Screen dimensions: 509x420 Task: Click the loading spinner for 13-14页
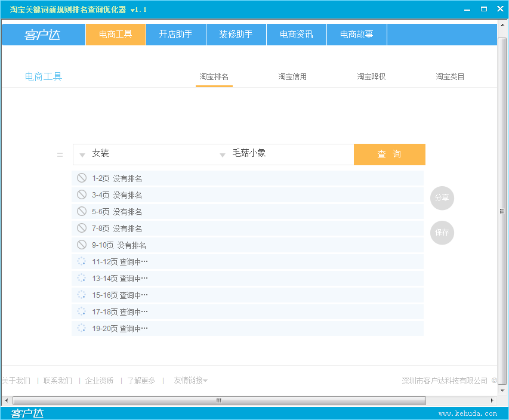(x=82, y=278)
